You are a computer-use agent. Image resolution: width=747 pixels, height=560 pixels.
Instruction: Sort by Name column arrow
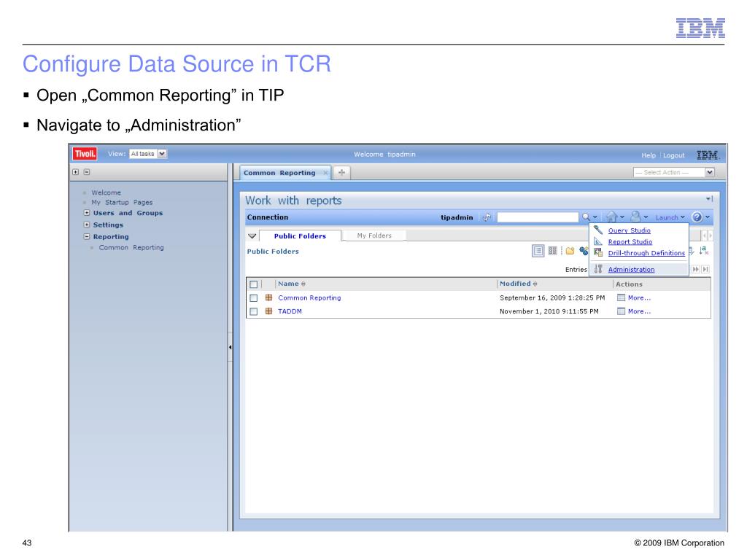click(303, 284)
